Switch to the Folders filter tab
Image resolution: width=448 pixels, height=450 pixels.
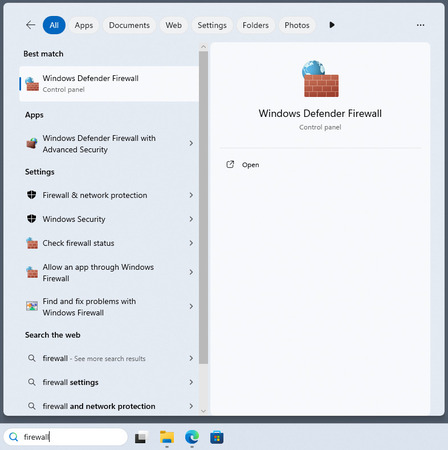click(255, 25)
